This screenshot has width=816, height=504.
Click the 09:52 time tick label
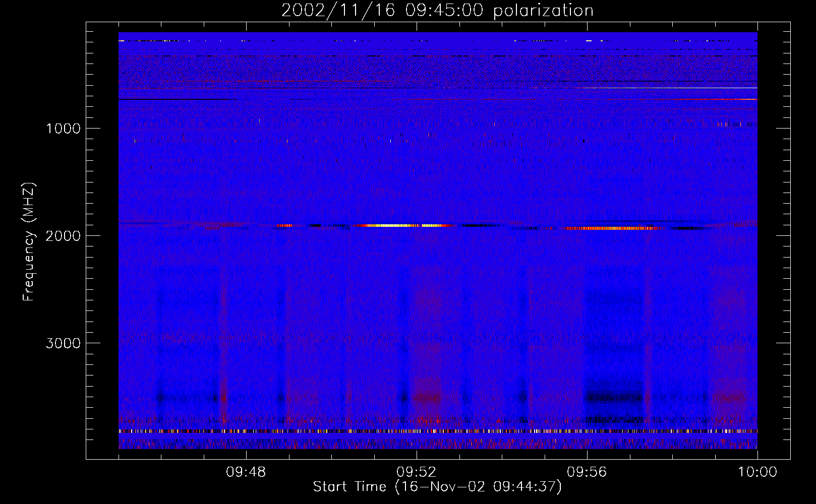point(417,472)
